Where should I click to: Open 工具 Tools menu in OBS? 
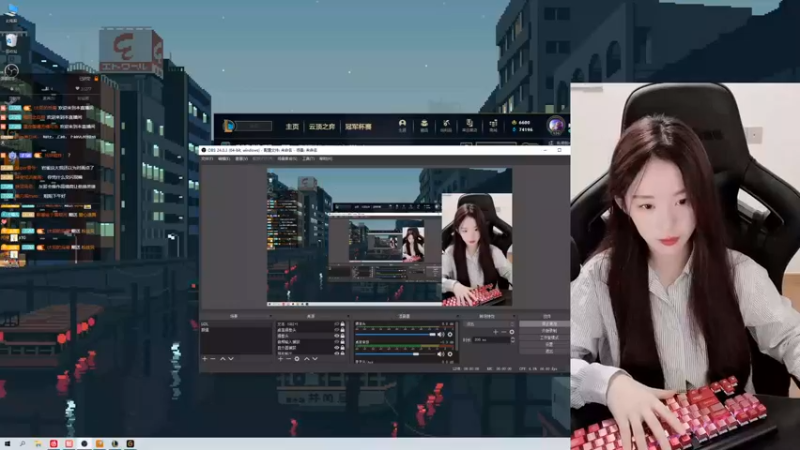tap(308, 159)
